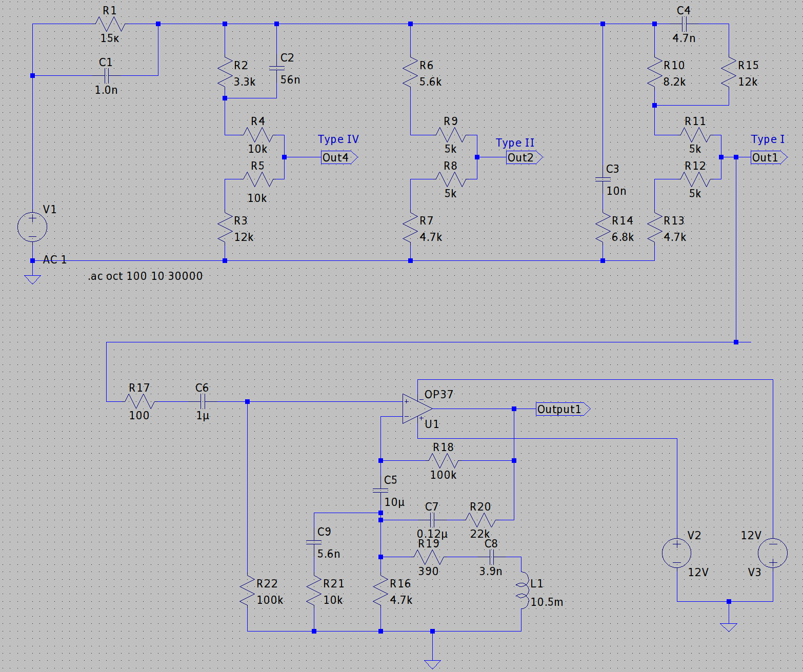The width and height of the screenshot is (803, 672).
Task: Select the V1 voltage source symbol
Action: coord(32,227)
